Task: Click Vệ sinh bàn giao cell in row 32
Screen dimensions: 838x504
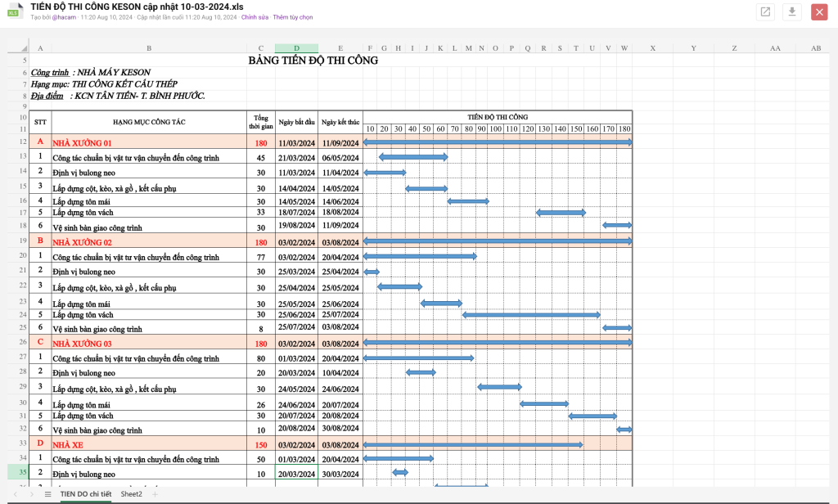Action: click(x=149, y=430)
